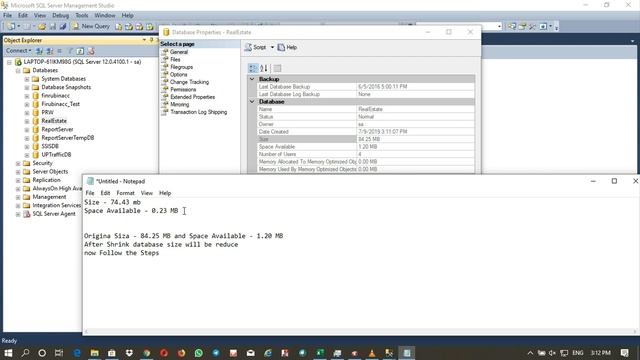This screenshot has height=360, width=640.
Task: Click the stop icon in Object Explorer toolbar
Action: pos(60,51)
